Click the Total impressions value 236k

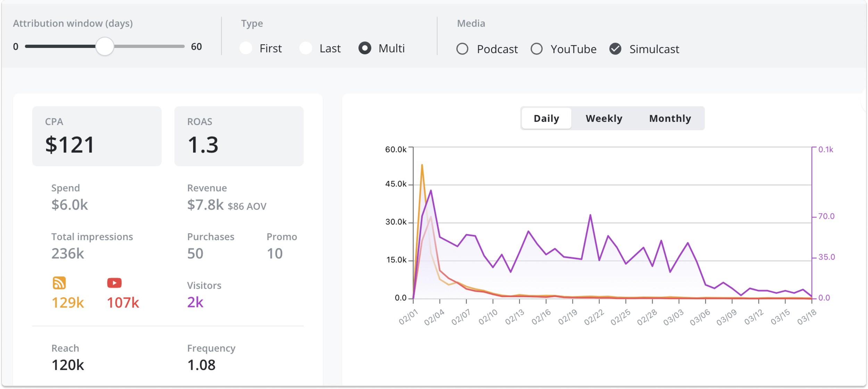point(68,254)
